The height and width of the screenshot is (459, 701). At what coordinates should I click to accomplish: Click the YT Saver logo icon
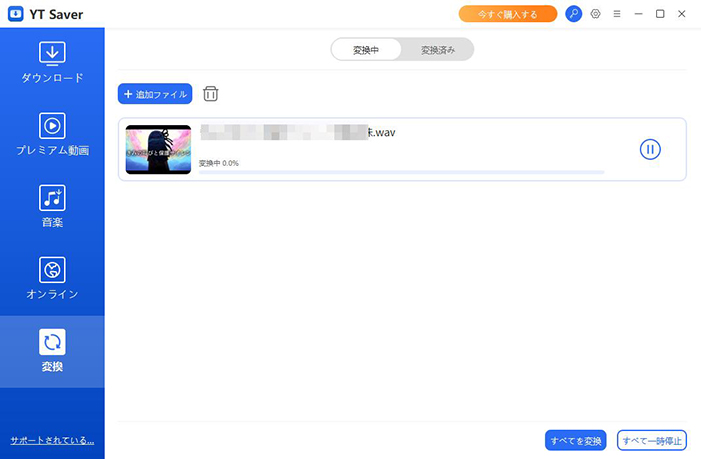(16, 14)
